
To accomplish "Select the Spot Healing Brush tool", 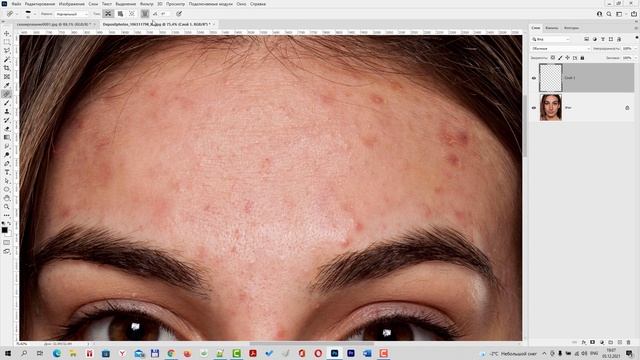I will (7, 94).
